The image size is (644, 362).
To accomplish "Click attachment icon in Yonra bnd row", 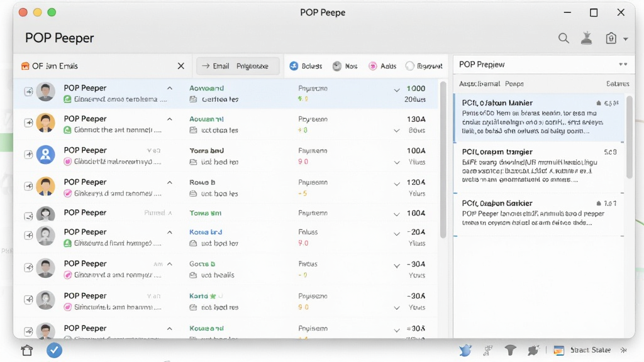I will tap(193, 162).
